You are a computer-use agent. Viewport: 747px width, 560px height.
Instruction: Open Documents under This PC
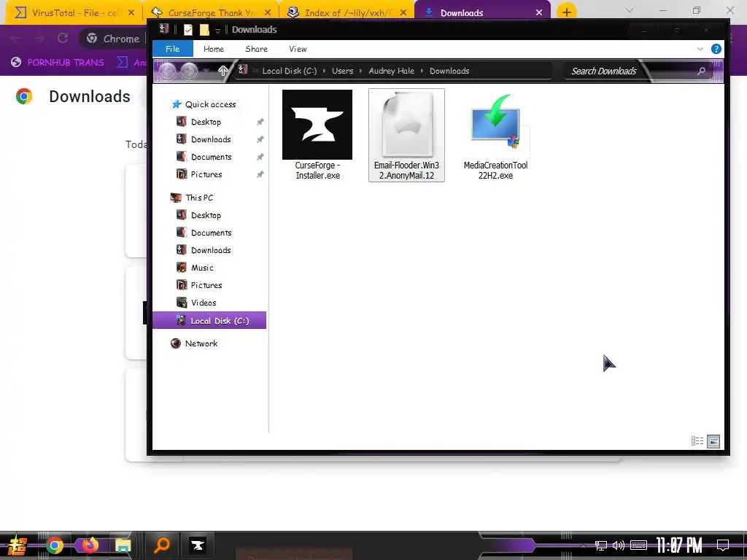211,233
